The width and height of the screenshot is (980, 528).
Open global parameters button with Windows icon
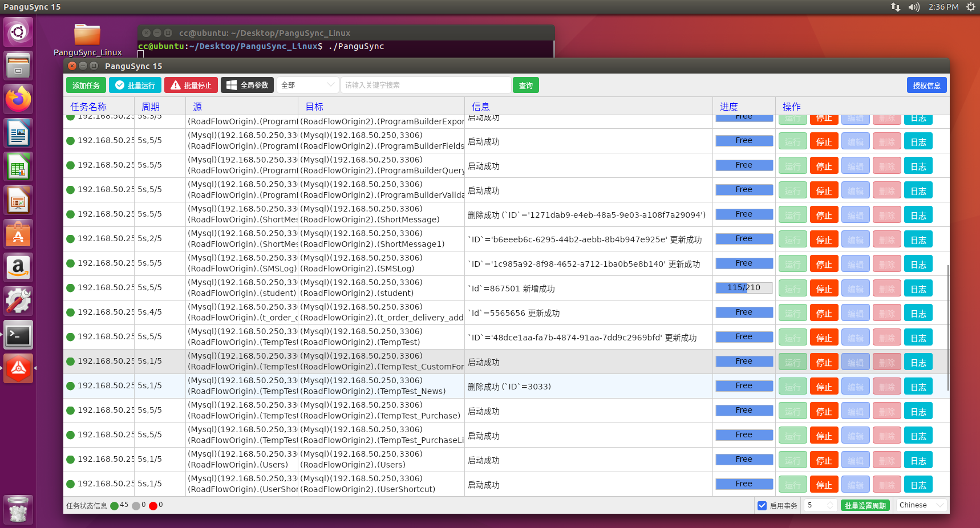tap(247, 85)
